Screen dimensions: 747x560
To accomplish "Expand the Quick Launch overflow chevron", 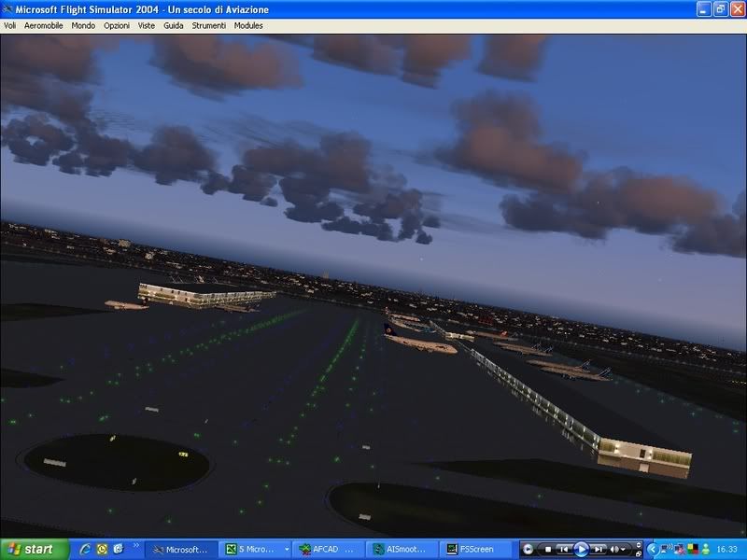I will click(135, 545).
